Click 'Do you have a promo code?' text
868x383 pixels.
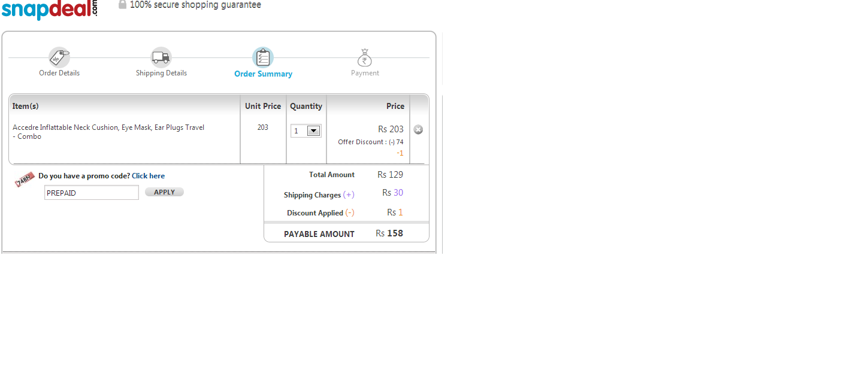pyautogui.click(x=84, y=176)
